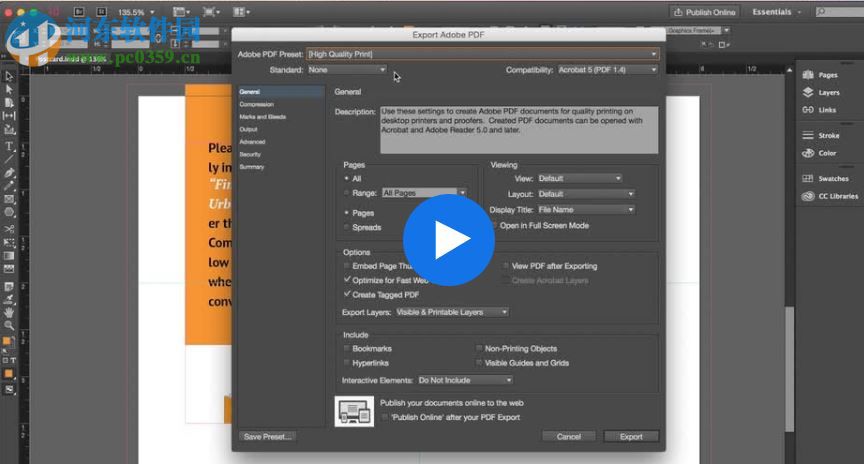The height and width of the screenshot is (464, 864).
Task: Toggle Optimize for Fast Web View
Action: [347, 280]
